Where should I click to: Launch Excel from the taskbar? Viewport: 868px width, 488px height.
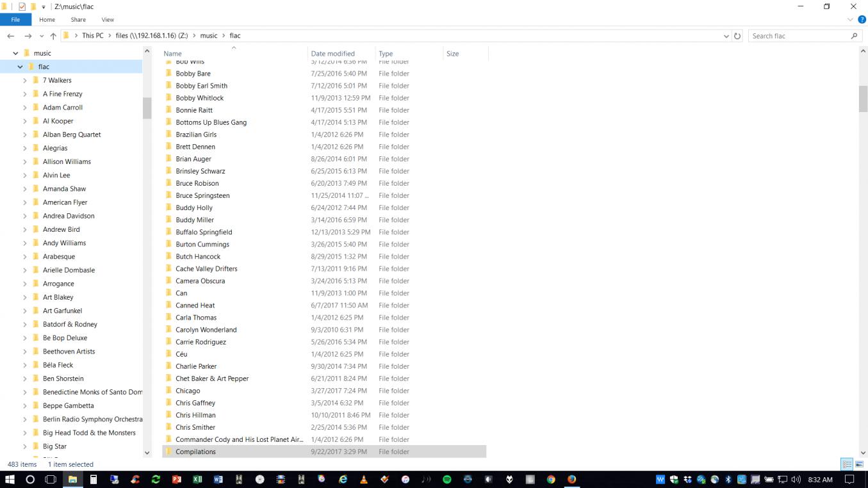click(x=197, y=479)
